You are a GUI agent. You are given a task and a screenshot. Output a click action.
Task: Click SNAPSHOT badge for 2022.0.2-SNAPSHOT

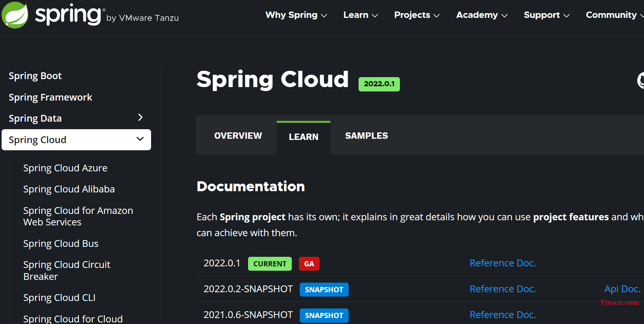click(324, 290)
